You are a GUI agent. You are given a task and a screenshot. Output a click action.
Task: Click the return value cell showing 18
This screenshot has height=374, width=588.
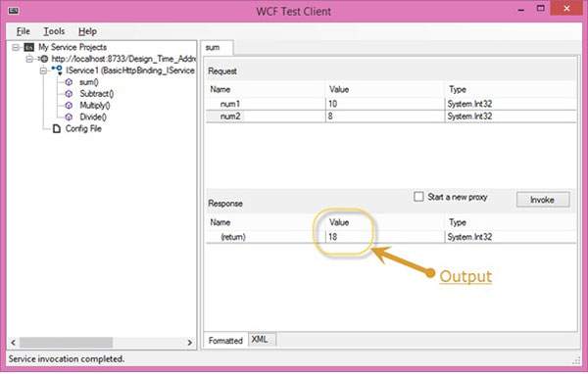pyautogui.click(x=385, y=237)
